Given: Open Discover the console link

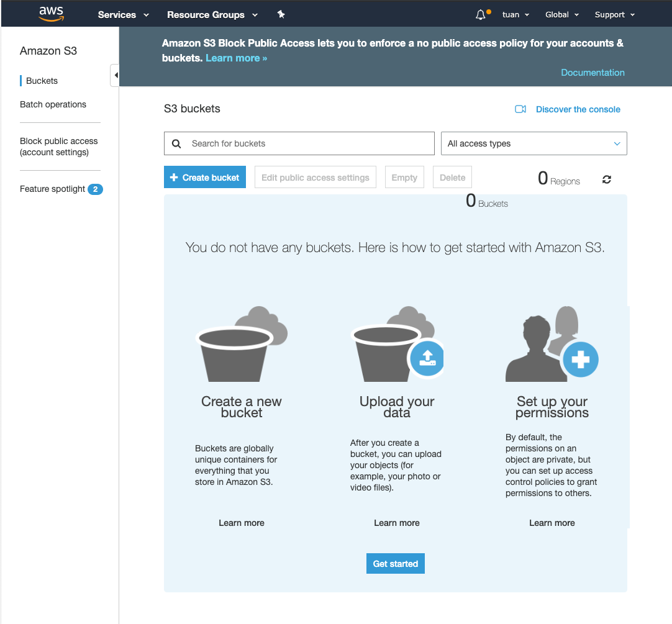Looking at the screenshot, I should [x=578, y=109].
